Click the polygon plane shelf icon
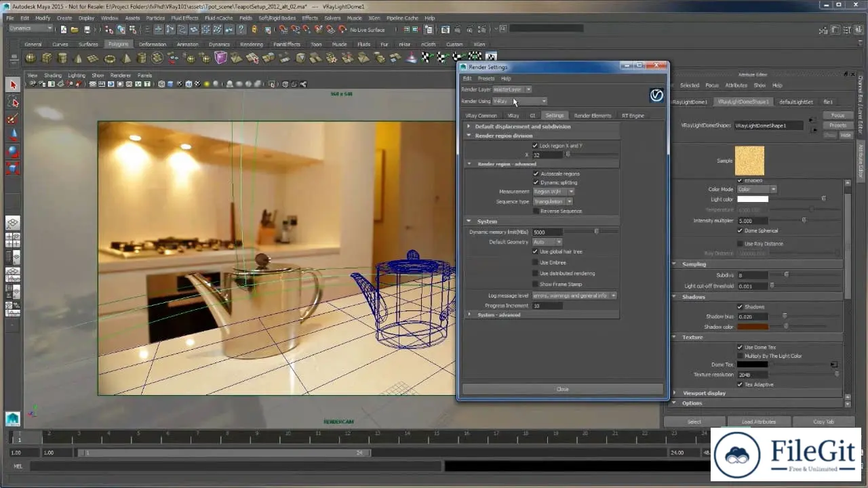The height and width of the screenshot is (488, 868). (94, 58)
